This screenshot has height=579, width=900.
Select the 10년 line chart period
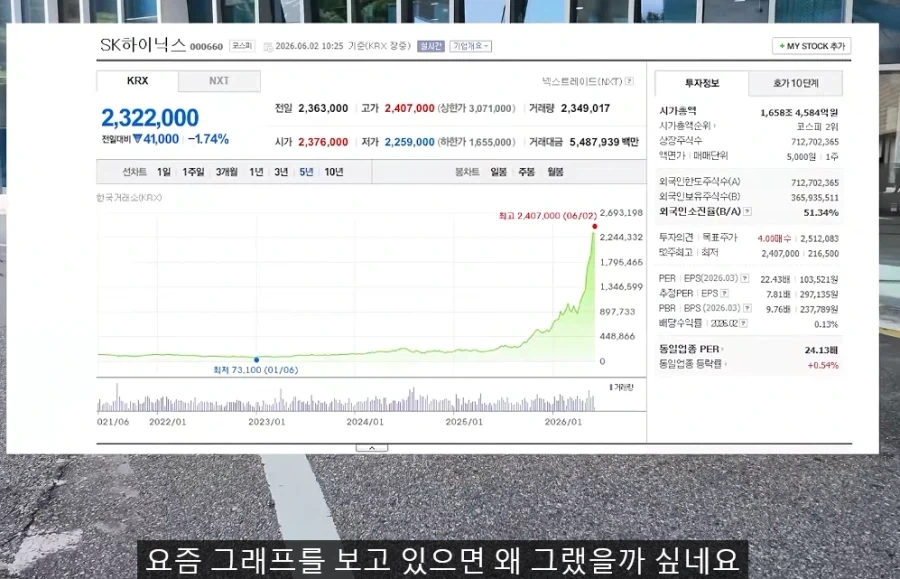pyautogui.click(x=333, y=172)
